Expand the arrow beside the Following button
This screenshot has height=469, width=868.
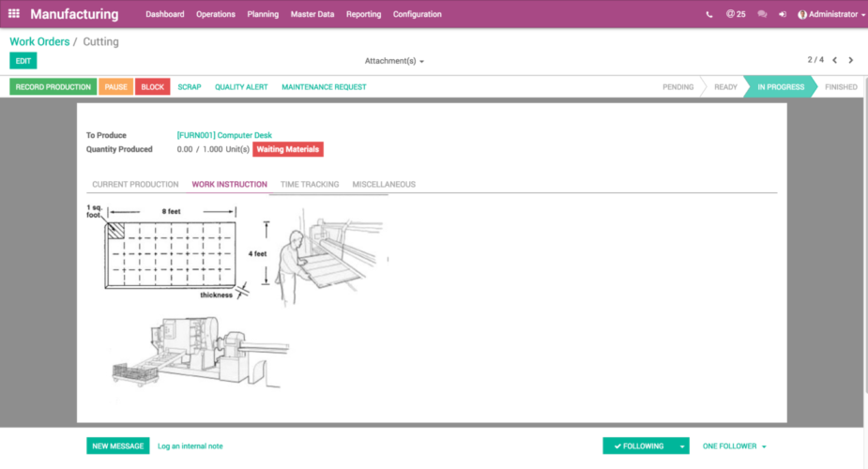coord(682,446)
